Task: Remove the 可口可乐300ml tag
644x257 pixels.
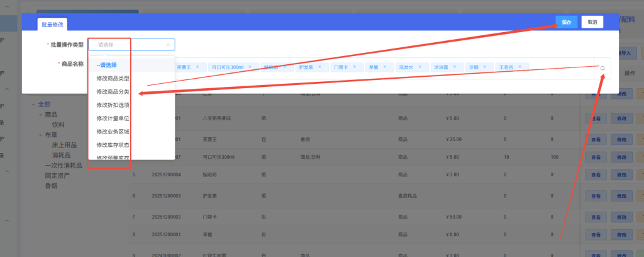Action: 250,67
